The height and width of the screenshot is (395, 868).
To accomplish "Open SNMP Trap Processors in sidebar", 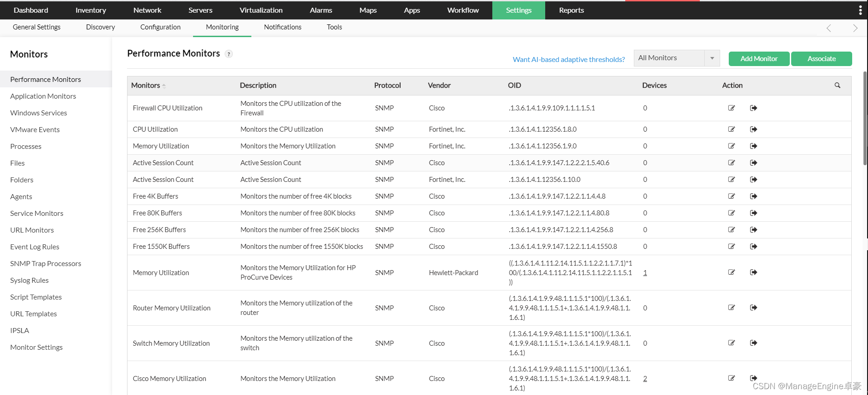I will (46, 263).
